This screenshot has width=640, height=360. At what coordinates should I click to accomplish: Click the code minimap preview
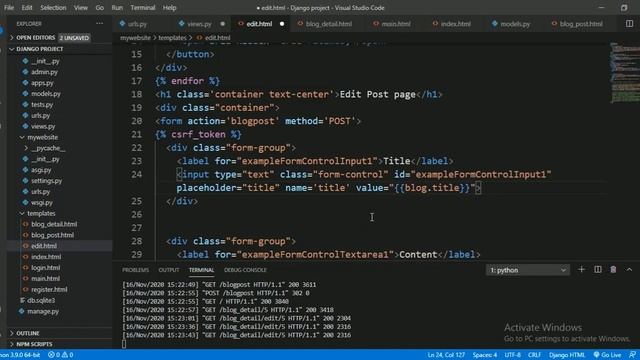click(x=624, y=73)
